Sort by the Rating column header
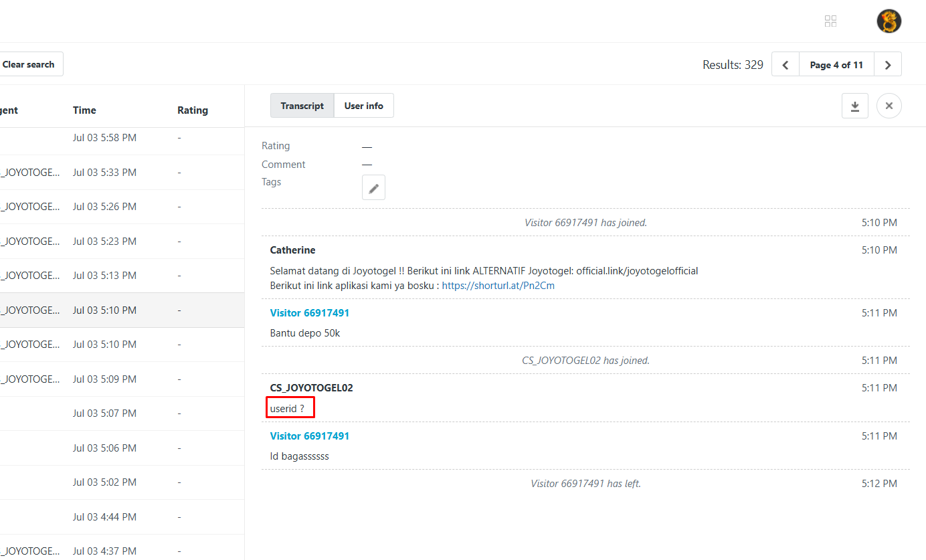926x560 pixels. [x=193, y=110]
